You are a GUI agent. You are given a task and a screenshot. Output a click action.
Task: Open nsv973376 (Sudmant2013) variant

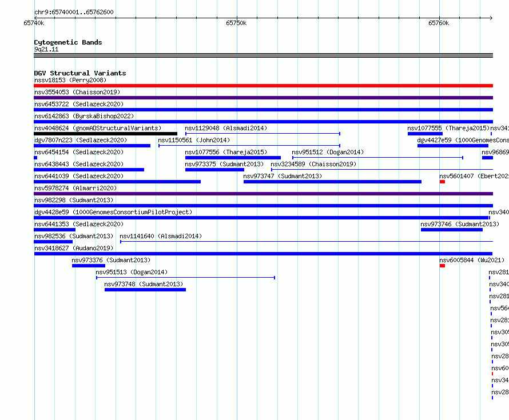click(x=111, y=260)
